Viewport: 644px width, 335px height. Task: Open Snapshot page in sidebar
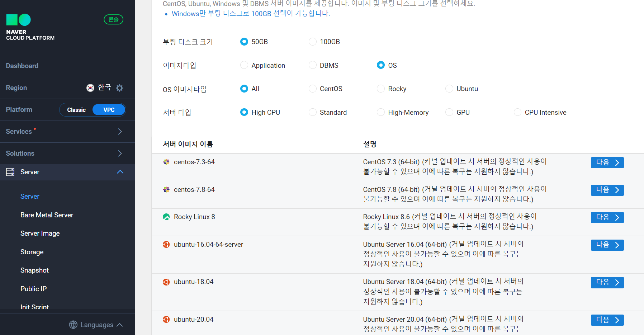(34, 270)
